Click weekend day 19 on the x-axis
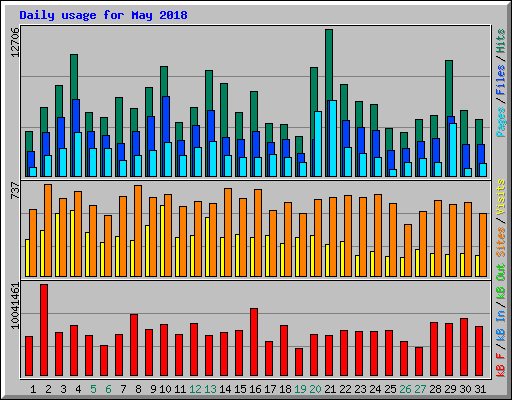 coord(300,389)
